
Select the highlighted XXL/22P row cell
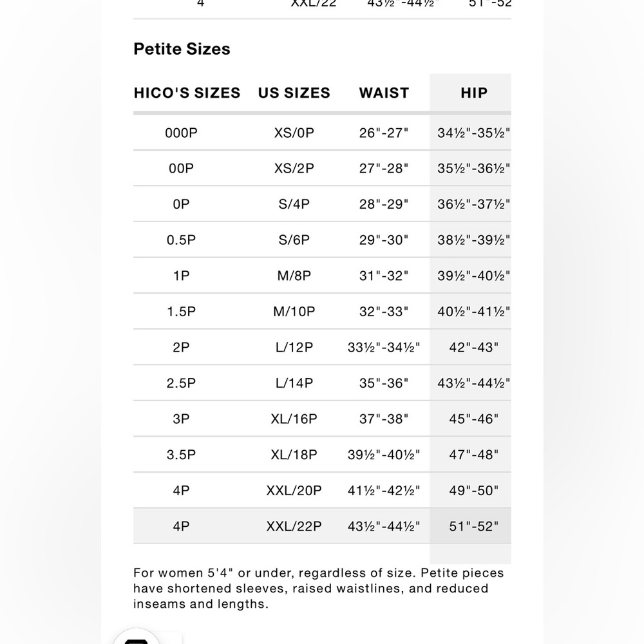click(x=294, y=526)
